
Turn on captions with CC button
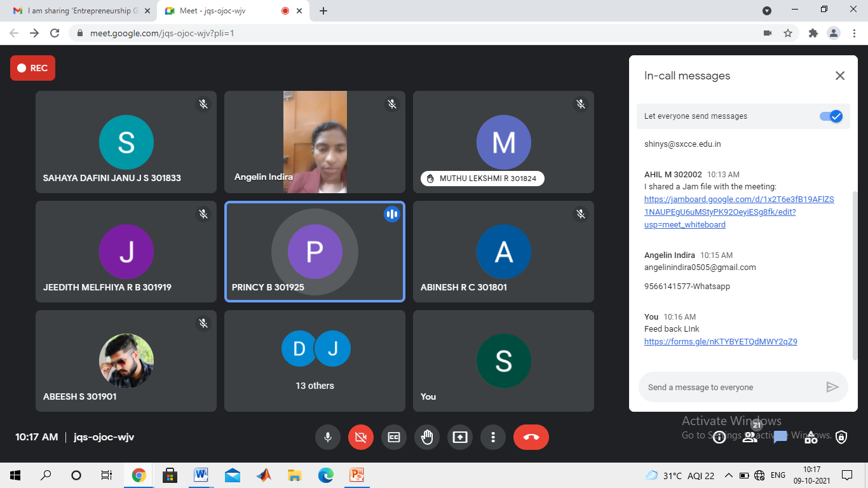[394, 437]
